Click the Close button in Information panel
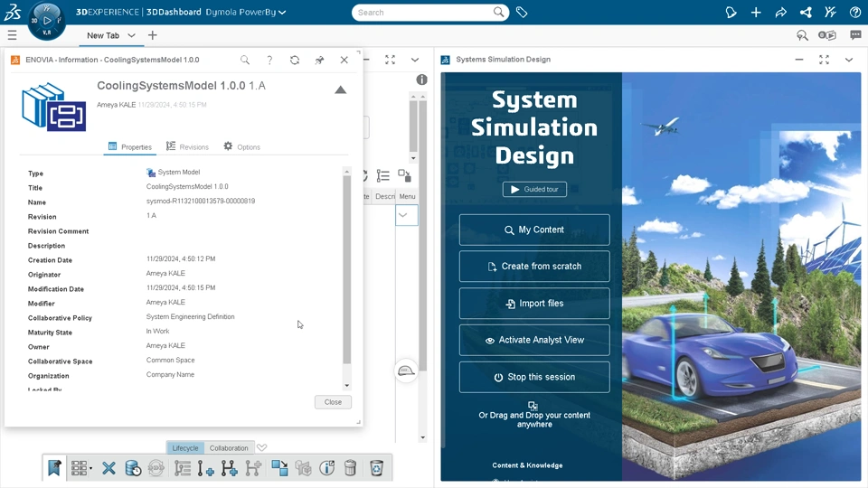Image resolution: width=868 pixels, height=488 pixels. (333, 402)
